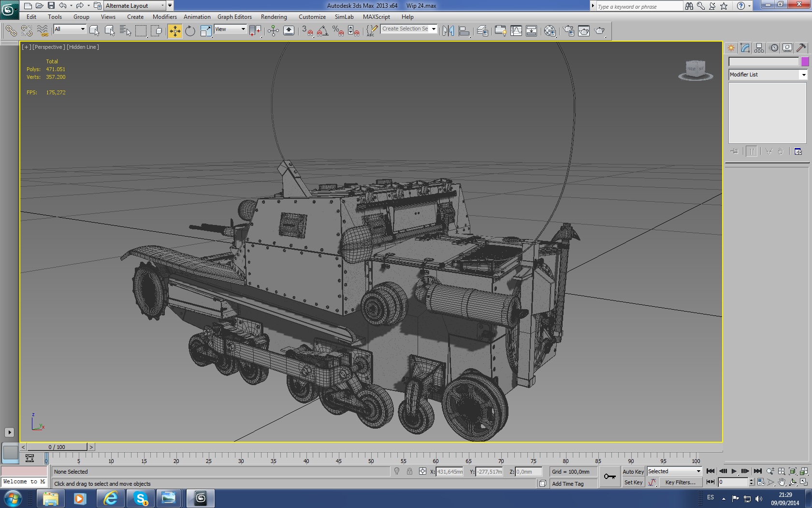Select the Move tool in main toolbar
The image size is (812, 508).
(x=174, y=31)
